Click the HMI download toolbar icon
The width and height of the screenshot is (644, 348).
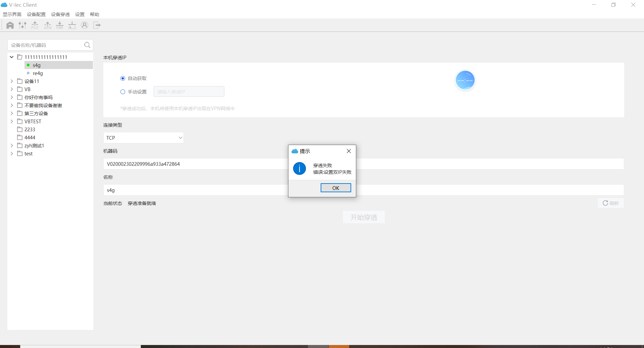click(60, 25)
